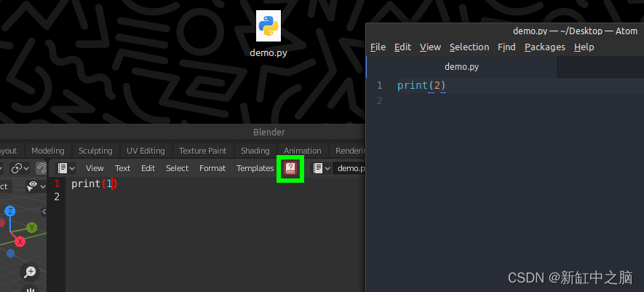Open the Selection menu in Atom
Screen dimensions: 644x292
(469, 47)
